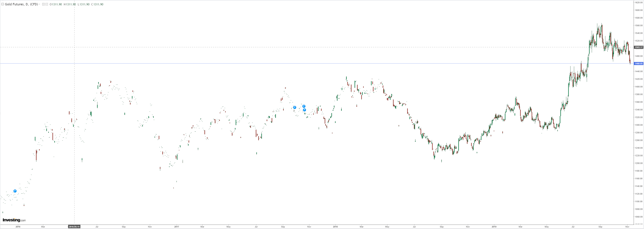Click leftmost blue P marker near October 2017
The height and width of the screenshot is (229, 644).
point(294,107)
